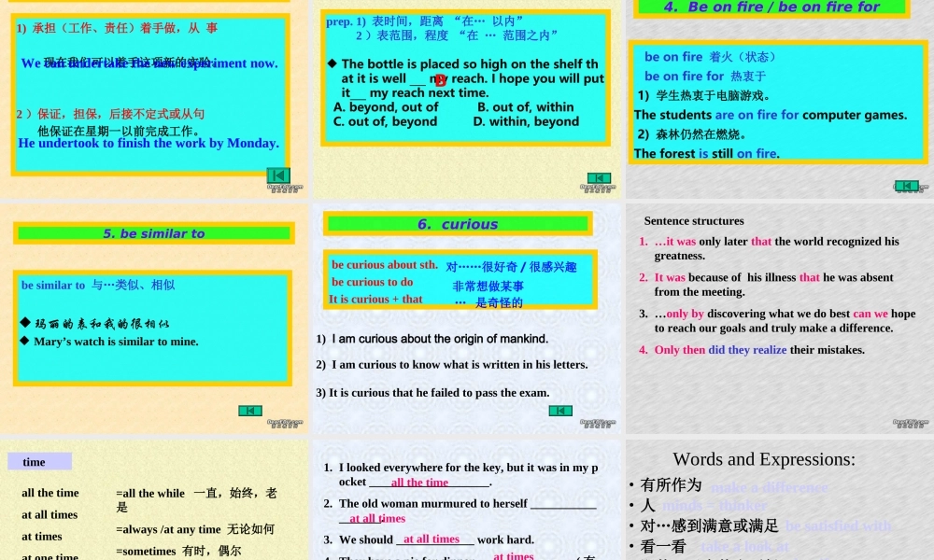This screenshot has width=934, height=560.
Task: Choose answer 'B. out of, within'
Action: (x=525, y=107)
